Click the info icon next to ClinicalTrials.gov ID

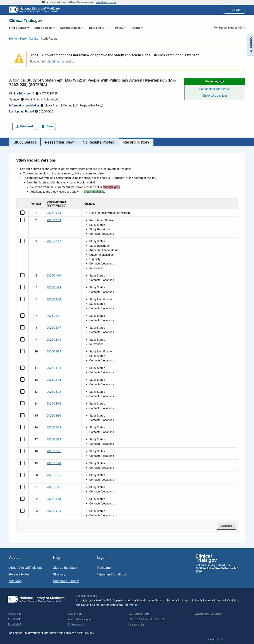[x=37, y=93]
